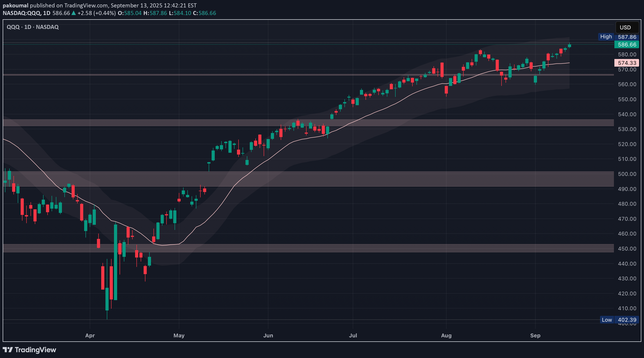This screenshot has width=644, height=358.
Task: Click the H:587.86 high value in header
Action: click(x=155, y=13)
